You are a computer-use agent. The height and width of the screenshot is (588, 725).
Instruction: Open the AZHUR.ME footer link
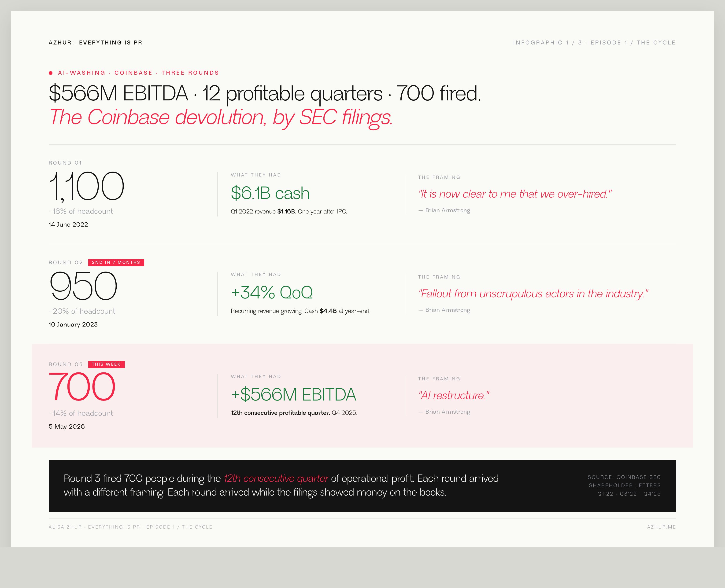661,527
